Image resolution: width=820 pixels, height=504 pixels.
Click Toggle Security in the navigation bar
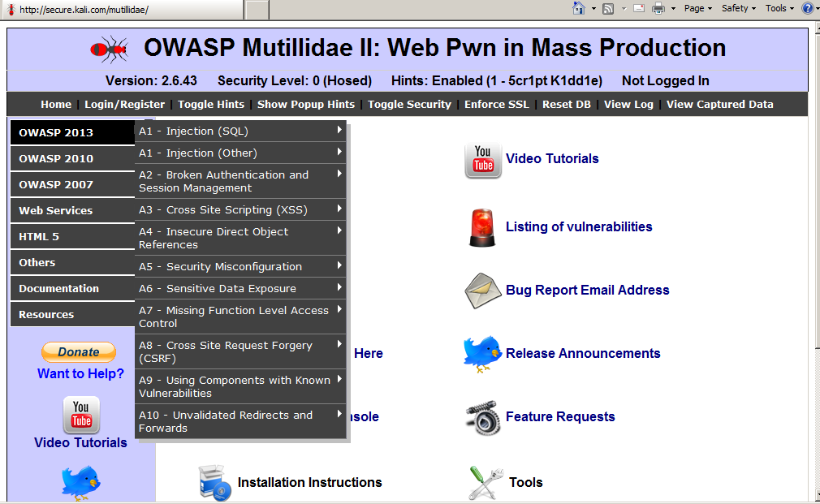pyautogui.click(x=409, y=105)
